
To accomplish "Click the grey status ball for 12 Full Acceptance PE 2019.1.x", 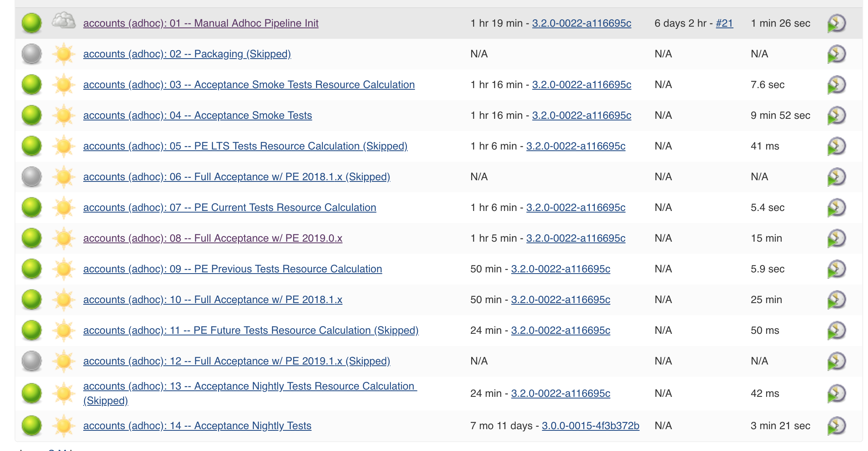I will pyautogui.click(x=32, y=361).
